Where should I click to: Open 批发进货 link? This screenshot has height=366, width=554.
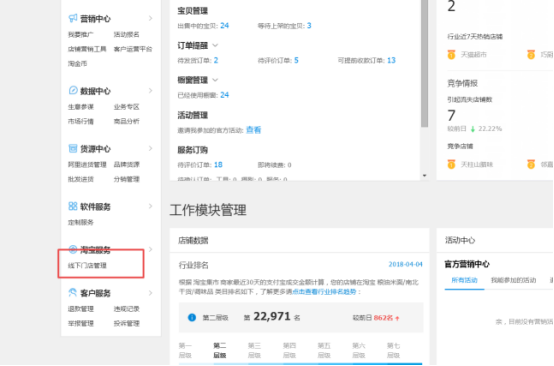coord(81,179)
